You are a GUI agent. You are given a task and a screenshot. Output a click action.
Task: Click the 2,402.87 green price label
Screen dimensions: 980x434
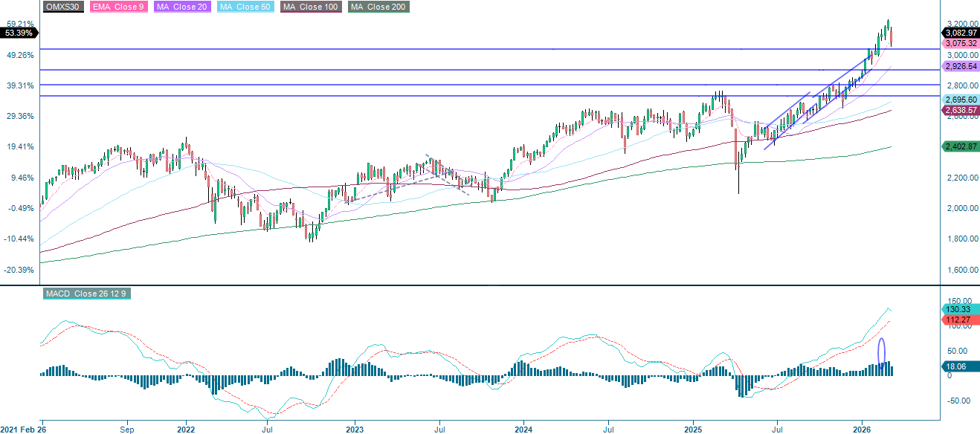tap(959, 146)
